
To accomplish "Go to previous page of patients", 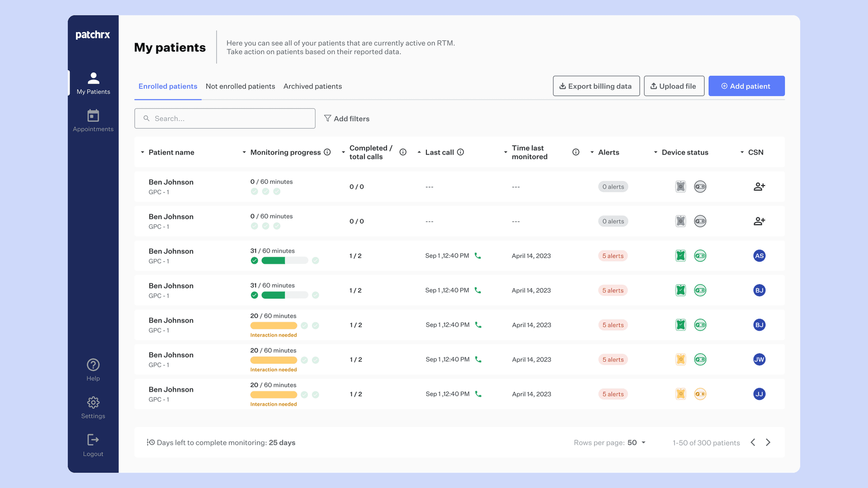I will 753,442.
